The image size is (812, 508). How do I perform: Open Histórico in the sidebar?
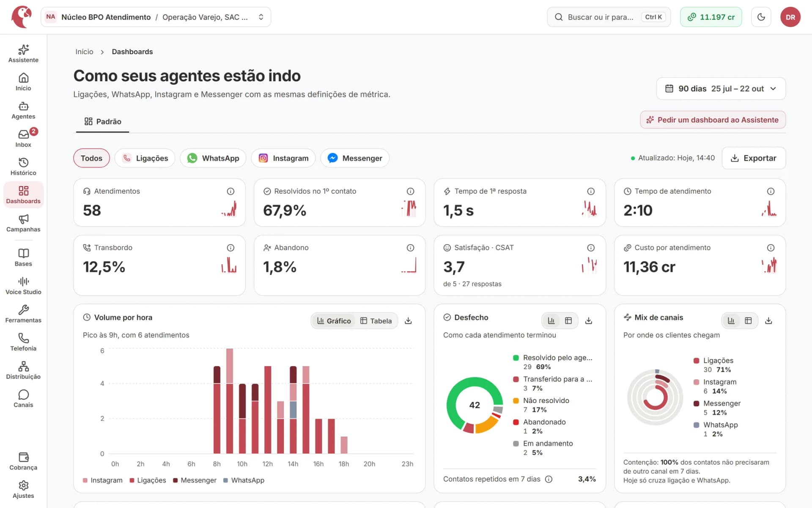point(23,167)
